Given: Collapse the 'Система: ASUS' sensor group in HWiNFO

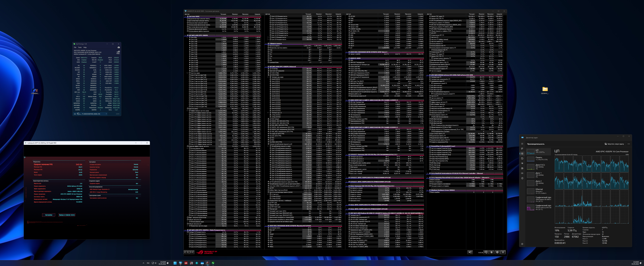Looking at the screenshot, I should pos(185,17).
